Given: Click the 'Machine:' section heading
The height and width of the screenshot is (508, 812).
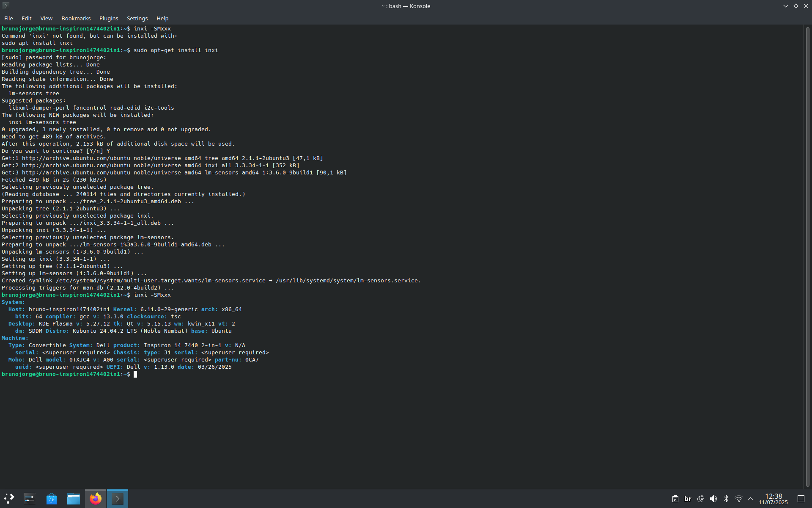Looking at the screenshot, I should (x=15, y=338).
